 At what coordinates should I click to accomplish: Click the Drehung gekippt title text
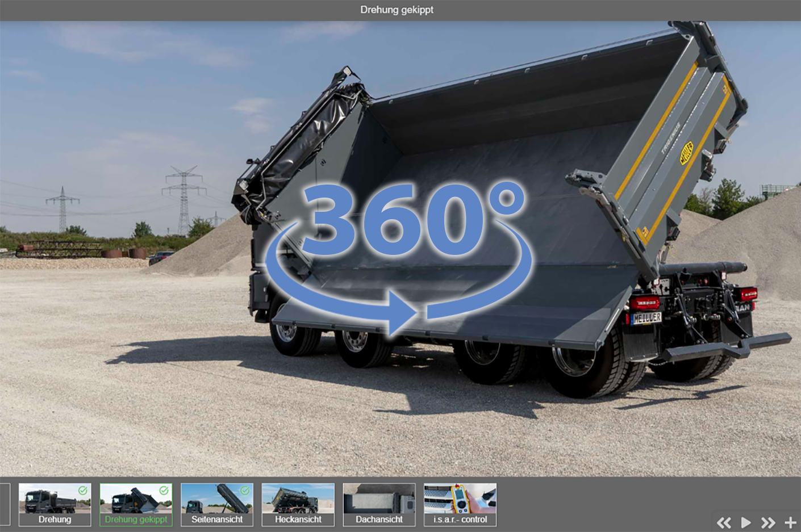pyautogui.click(x=397, y=10)
